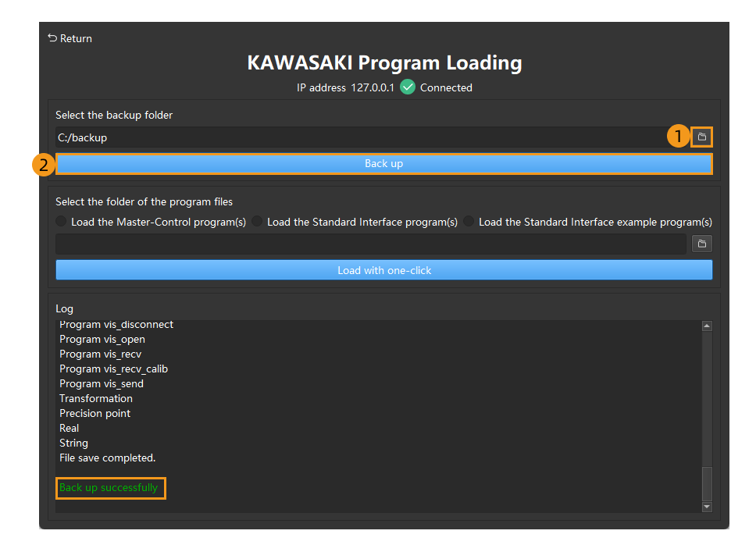Click the log scrollbar down arrow
756x552 pixels.
(707, 507)
